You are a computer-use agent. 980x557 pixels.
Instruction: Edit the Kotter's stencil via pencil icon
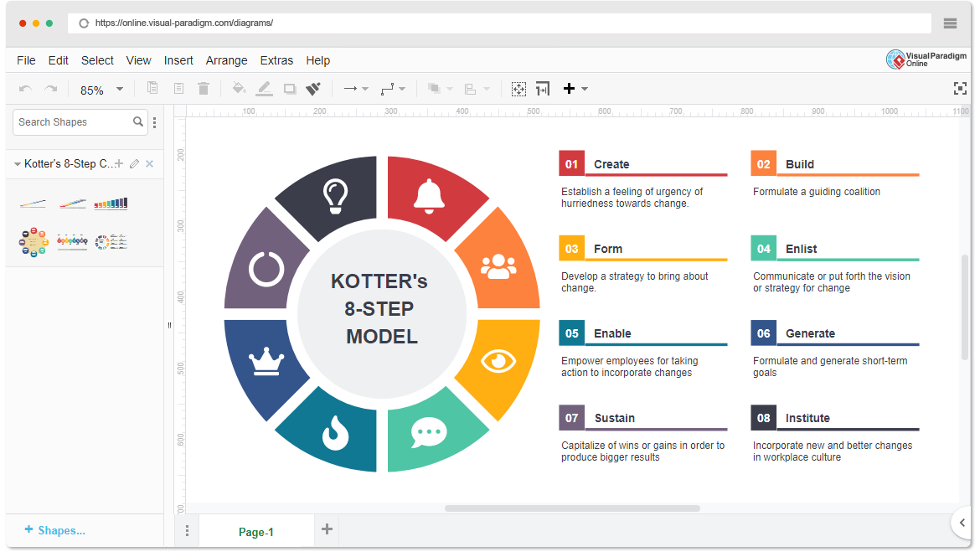133,163
